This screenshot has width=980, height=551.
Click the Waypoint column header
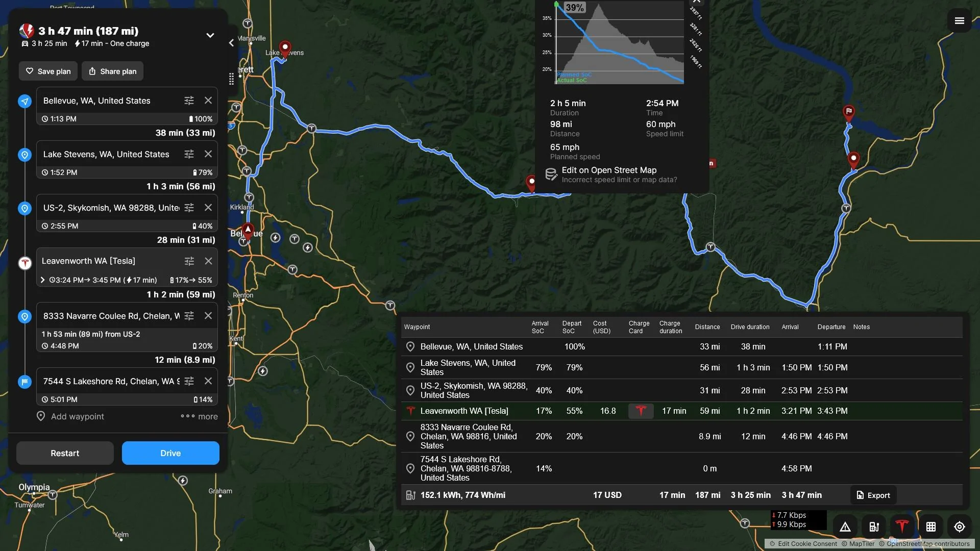[x=417, y=327]
